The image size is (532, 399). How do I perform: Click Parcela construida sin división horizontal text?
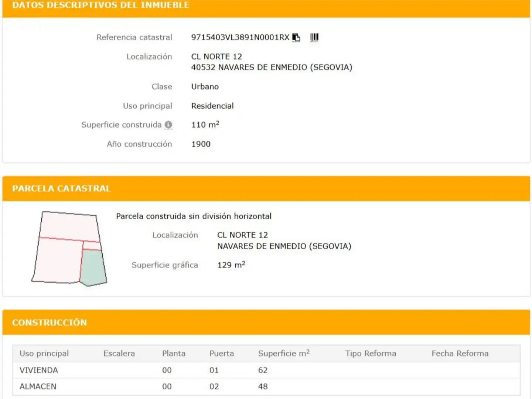point(194,216)
